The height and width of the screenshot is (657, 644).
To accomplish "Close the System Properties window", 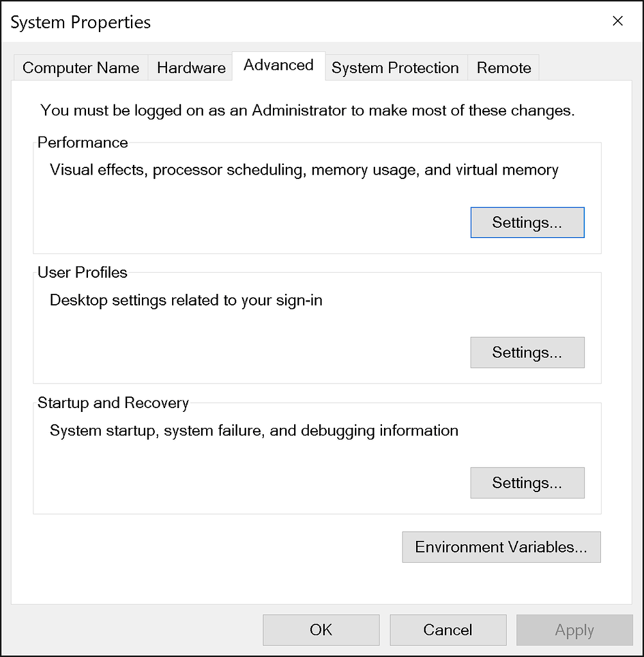I will (x=617, y=21).
